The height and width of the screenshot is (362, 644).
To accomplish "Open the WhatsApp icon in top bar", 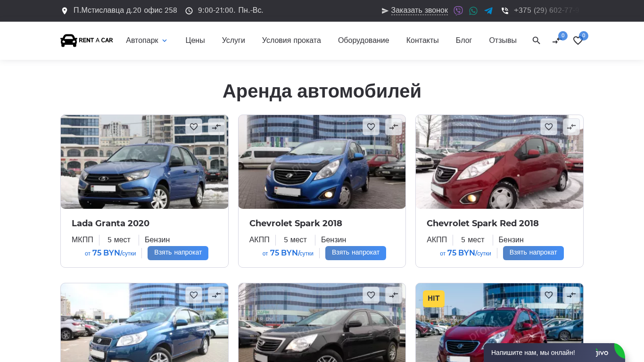I will (473, 10).
